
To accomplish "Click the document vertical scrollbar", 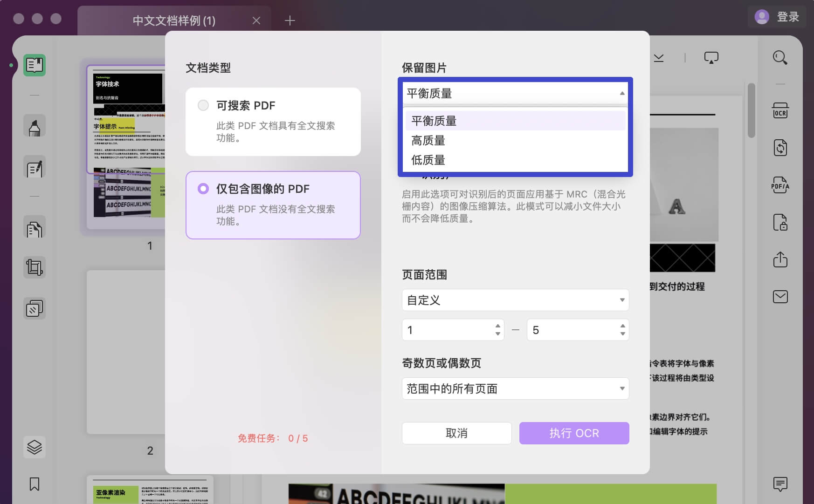I will point(751,110).
